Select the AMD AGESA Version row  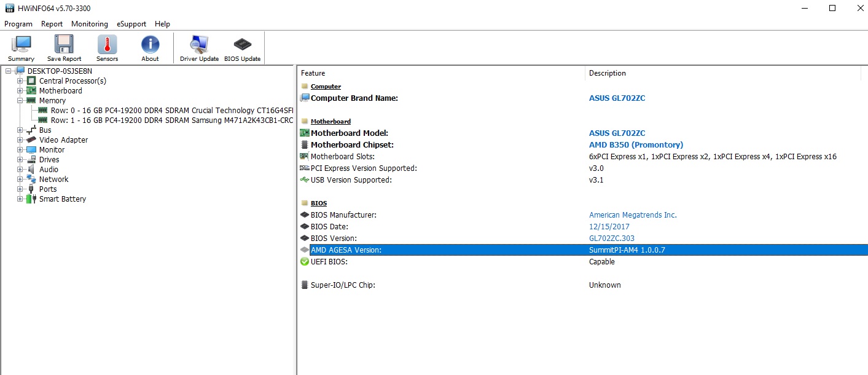point(582,250)
